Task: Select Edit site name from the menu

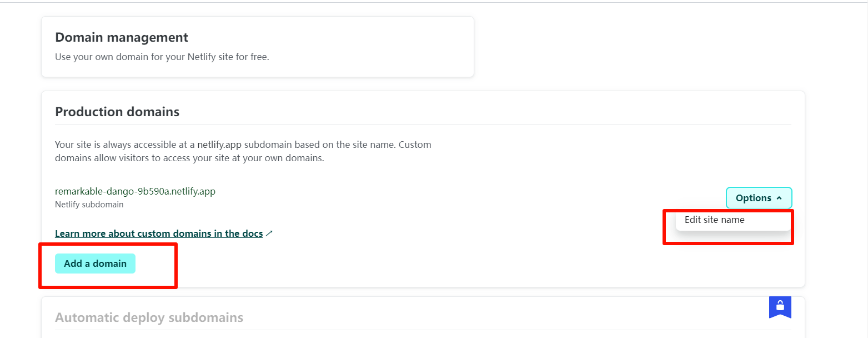Action: (714, 220)
